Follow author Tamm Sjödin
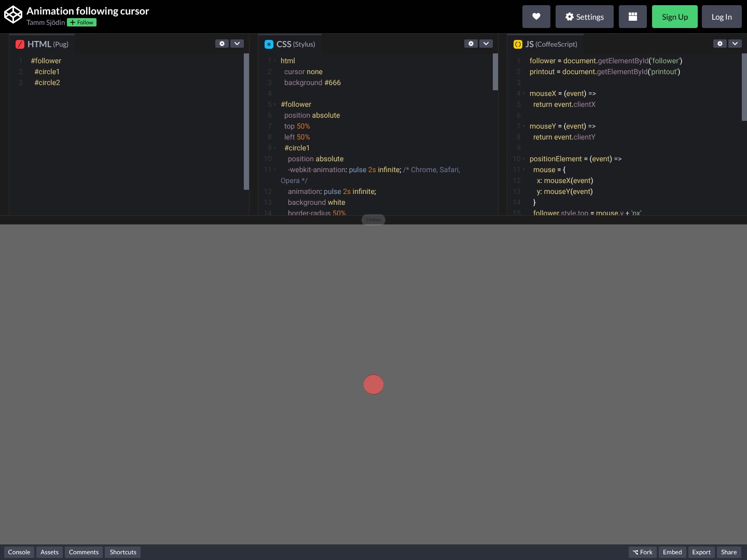Viewport: 747px width, 560px height. [x=81, y=23]
